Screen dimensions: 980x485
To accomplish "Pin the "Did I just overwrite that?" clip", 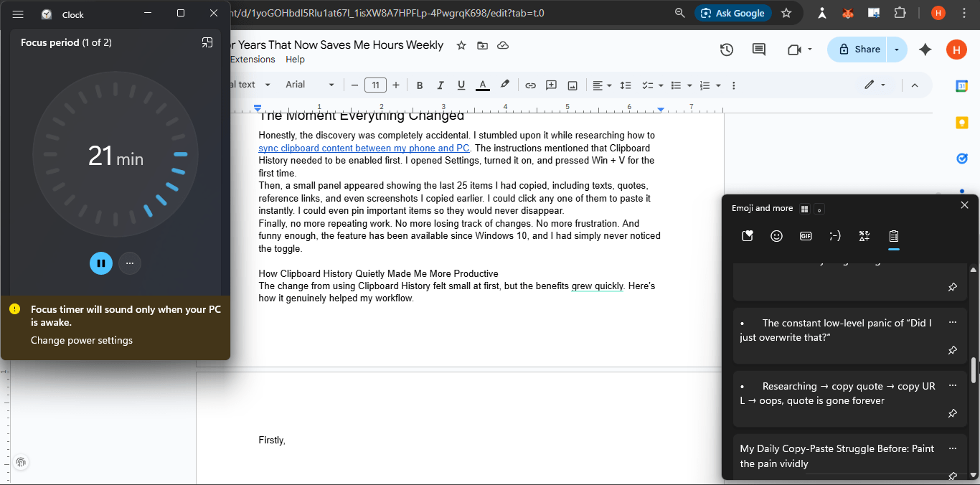I will [x=952, y=350].
